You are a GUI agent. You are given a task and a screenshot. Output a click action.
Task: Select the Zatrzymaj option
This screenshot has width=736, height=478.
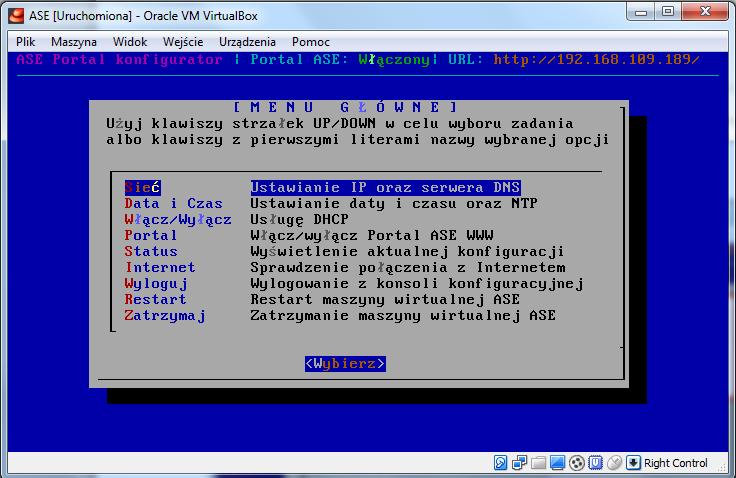(x=165, y=315)
